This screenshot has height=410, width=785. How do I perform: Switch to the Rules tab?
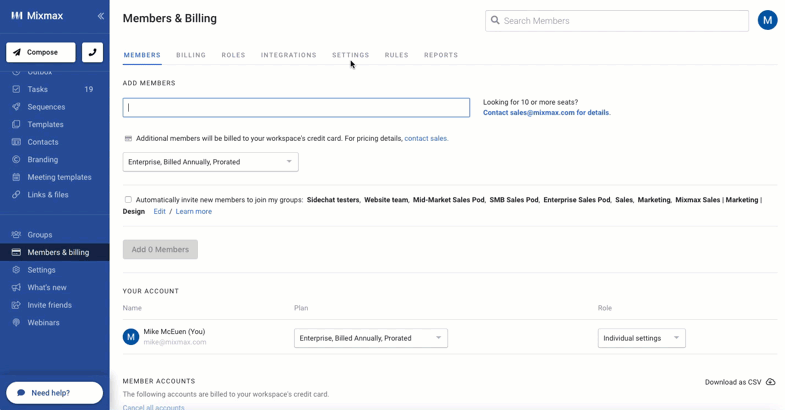click(397, 55)
